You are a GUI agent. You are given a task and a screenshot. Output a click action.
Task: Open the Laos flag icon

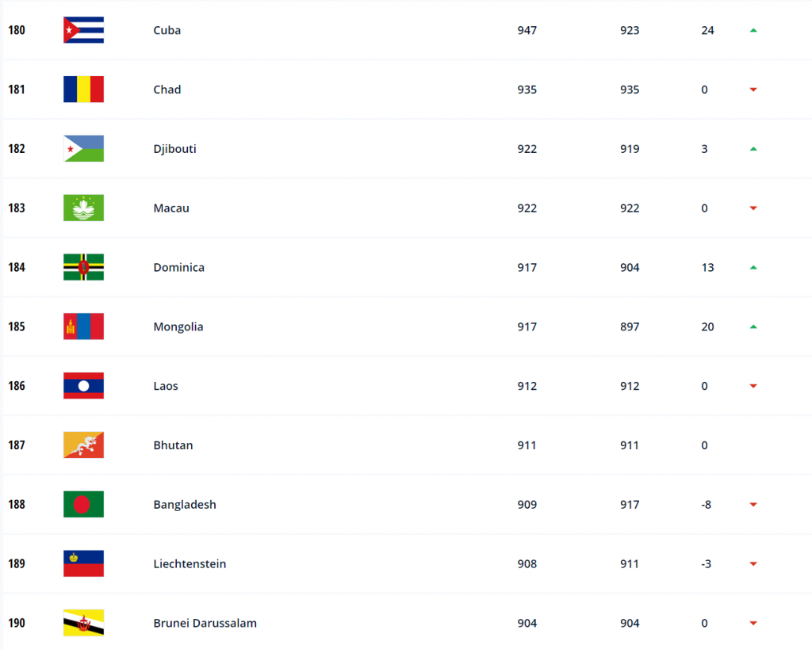83,386
